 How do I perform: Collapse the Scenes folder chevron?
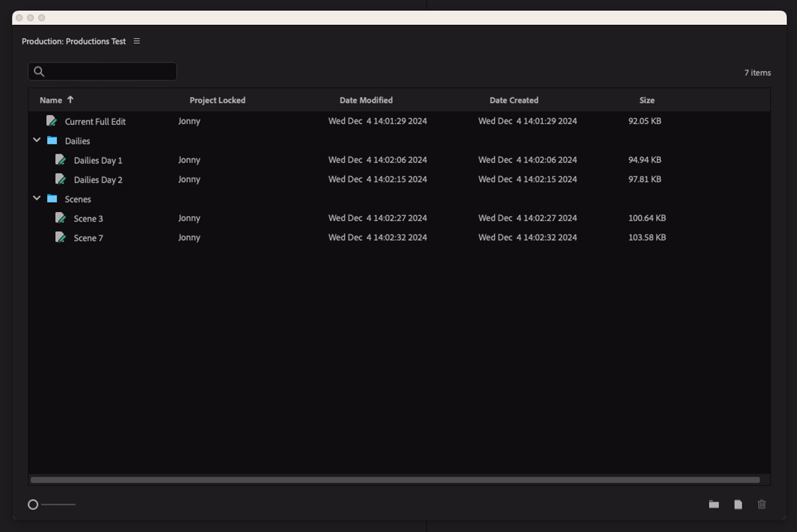[x=37, y=198]
